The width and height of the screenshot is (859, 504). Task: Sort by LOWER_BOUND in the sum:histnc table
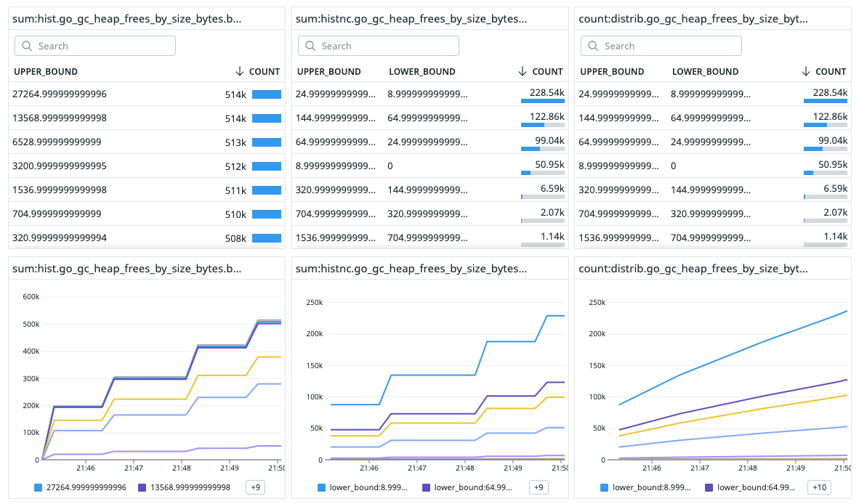[x=422, y=71]
